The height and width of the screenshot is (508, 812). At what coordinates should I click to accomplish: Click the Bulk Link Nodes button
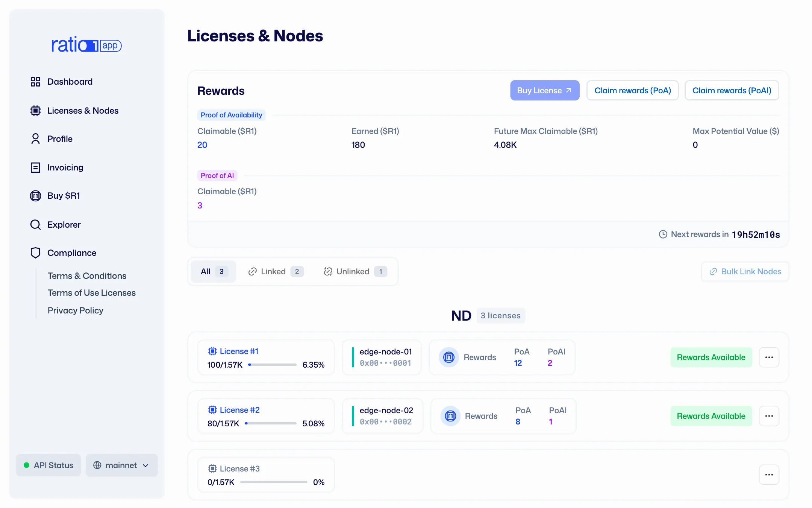[x=745, y=271]
